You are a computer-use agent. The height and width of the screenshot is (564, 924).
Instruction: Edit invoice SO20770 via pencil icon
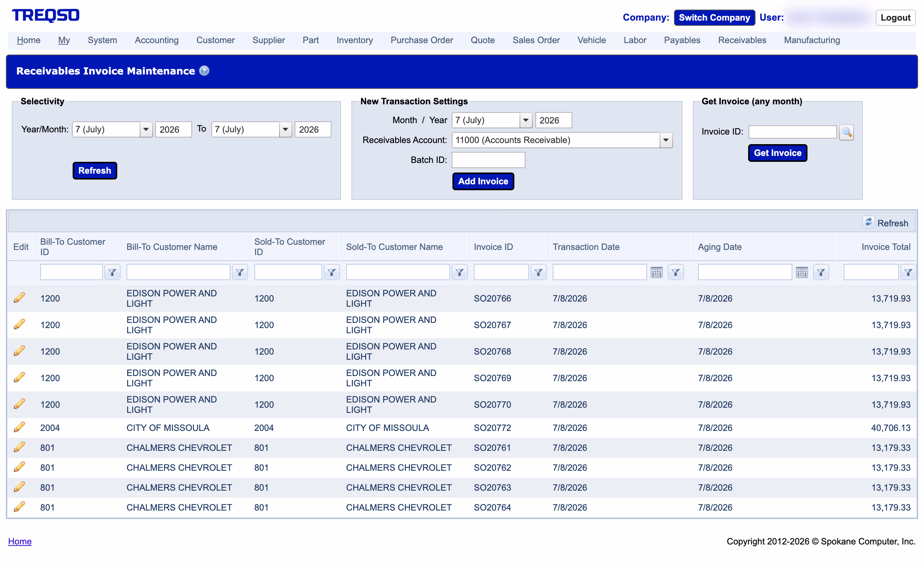point(20,404)
